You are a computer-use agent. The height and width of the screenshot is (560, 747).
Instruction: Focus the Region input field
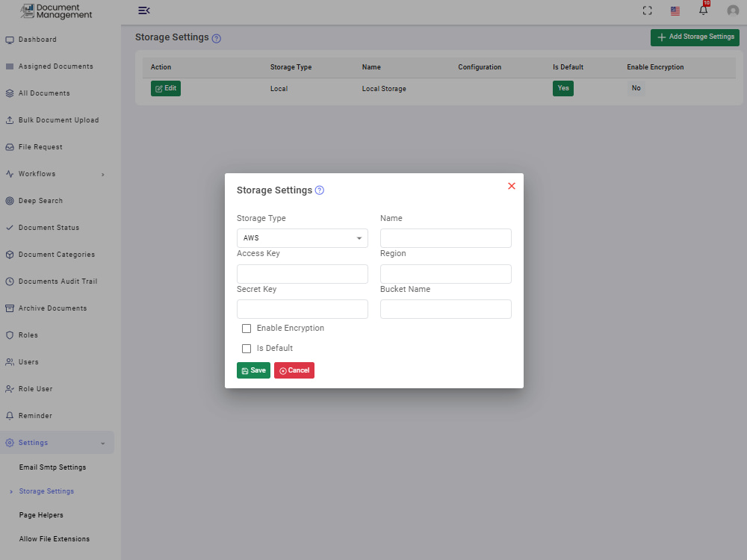446,274
